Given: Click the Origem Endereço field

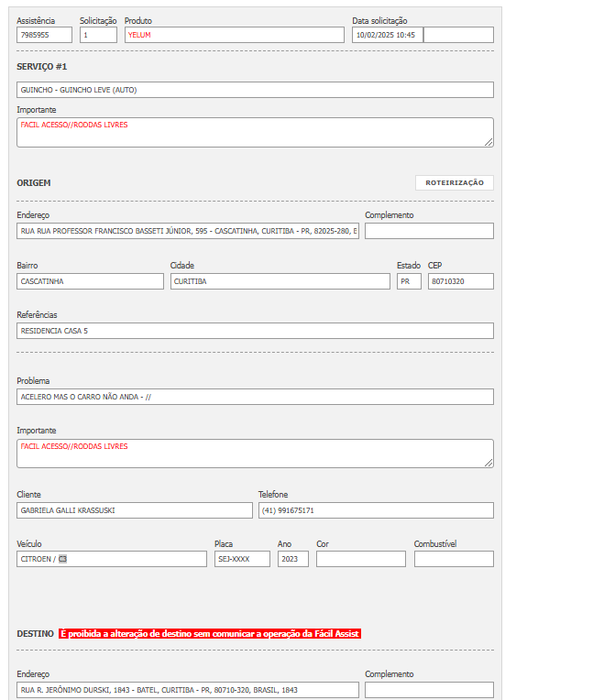Looking at the screenshot, I should pos(187,231).
